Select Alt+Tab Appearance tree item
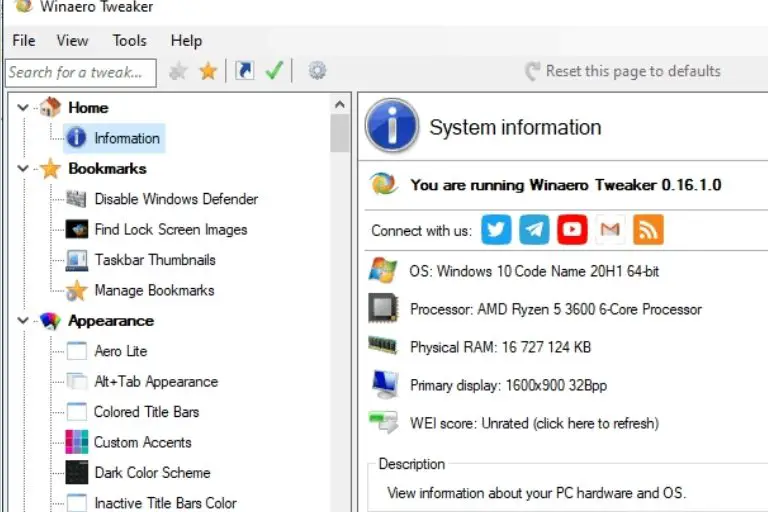This screenshot has height=512, width=768. coord(156,381)
